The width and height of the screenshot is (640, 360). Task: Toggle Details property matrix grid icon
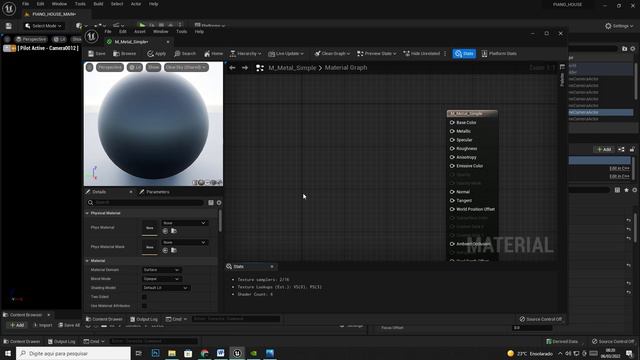(x=211, y=202)
